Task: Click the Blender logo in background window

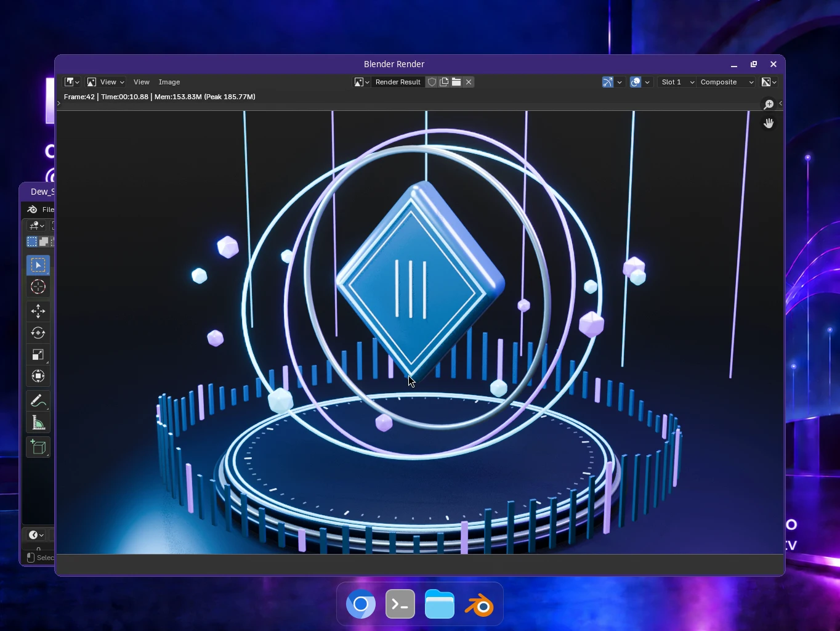Action: tap(33, 210)
